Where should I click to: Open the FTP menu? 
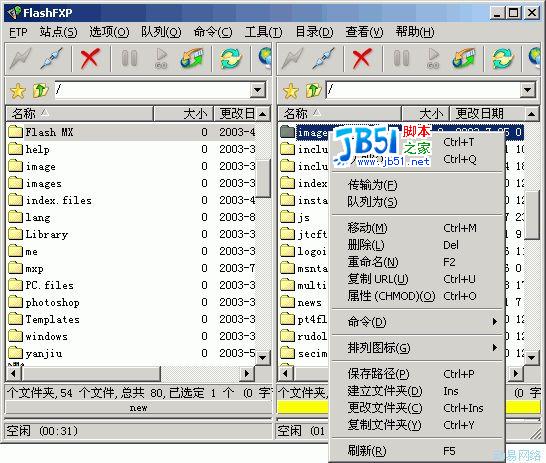pos(18,32)
